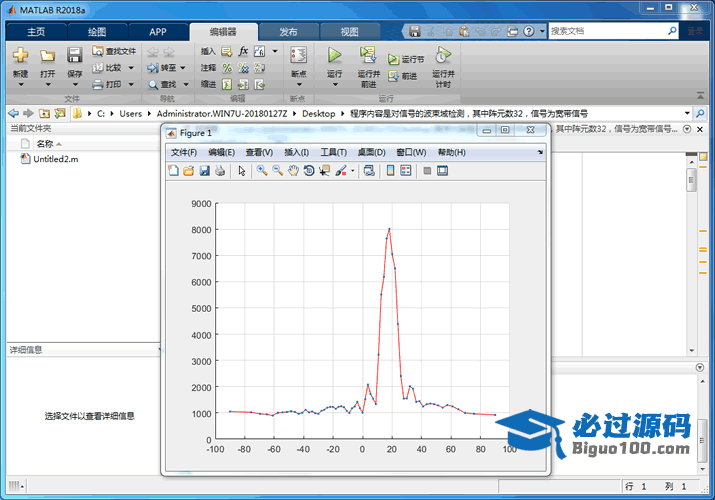This screenshot has width=715, height=500.
Task: Click the comment percent (%) icon
Action: (227, 68)
